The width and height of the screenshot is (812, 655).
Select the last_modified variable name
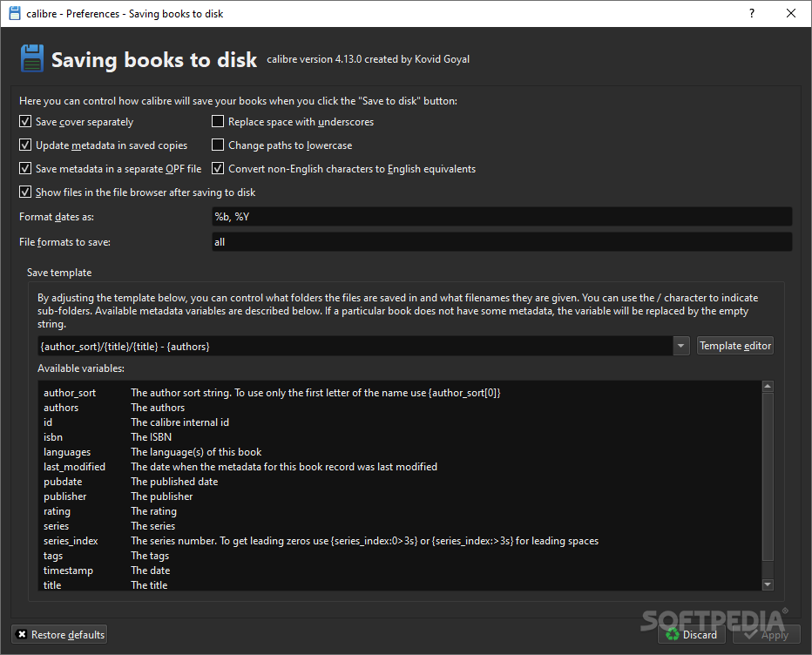click(x=74, y=467)
